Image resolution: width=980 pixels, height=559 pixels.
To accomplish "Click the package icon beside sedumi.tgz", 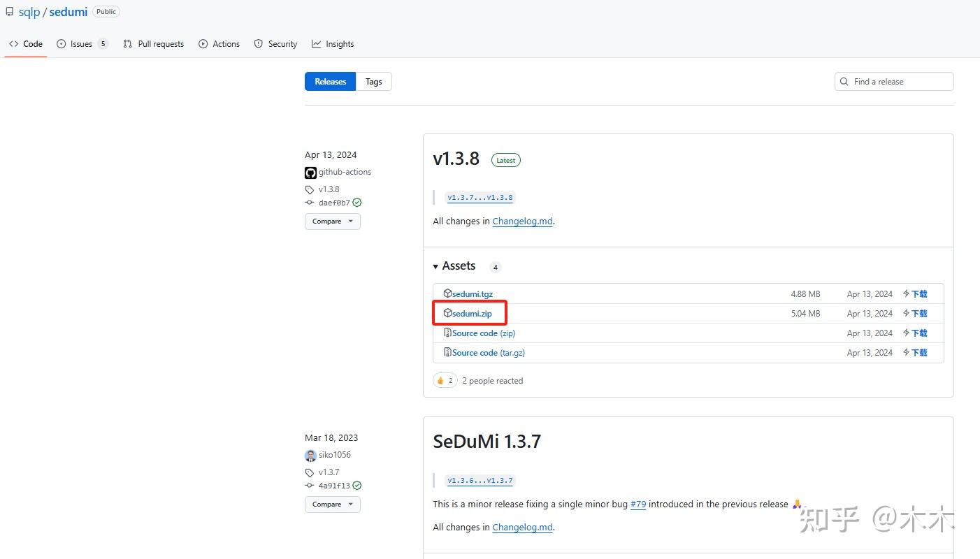I will pos(447,293).
